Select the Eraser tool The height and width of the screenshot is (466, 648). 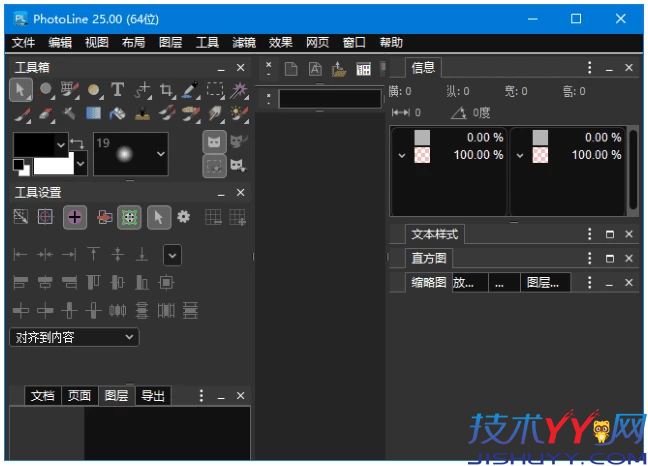click(x=46, y=114)
